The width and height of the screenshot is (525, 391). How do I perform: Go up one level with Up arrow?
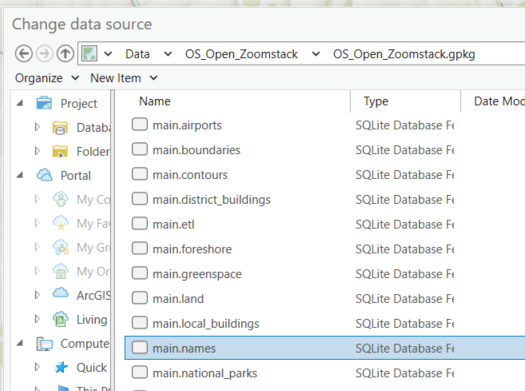(65, 54)
